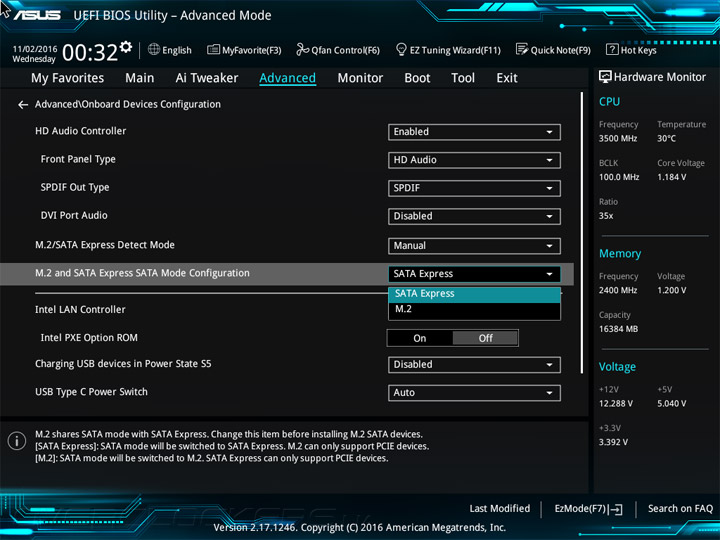Screen dimensions: 720x540
Task: Select M.2 and SATA Express SATA Mode Configuration label
Action: [x=142, y=273]
